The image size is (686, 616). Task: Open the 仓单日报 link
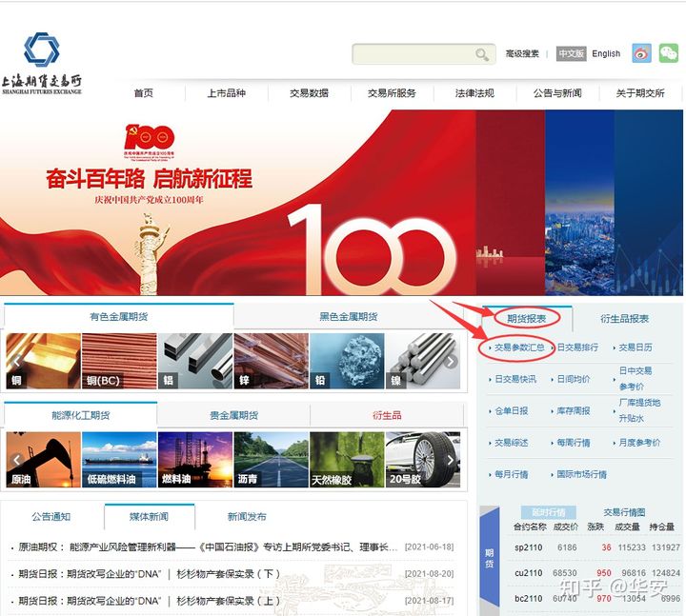[x=511, y=411]
